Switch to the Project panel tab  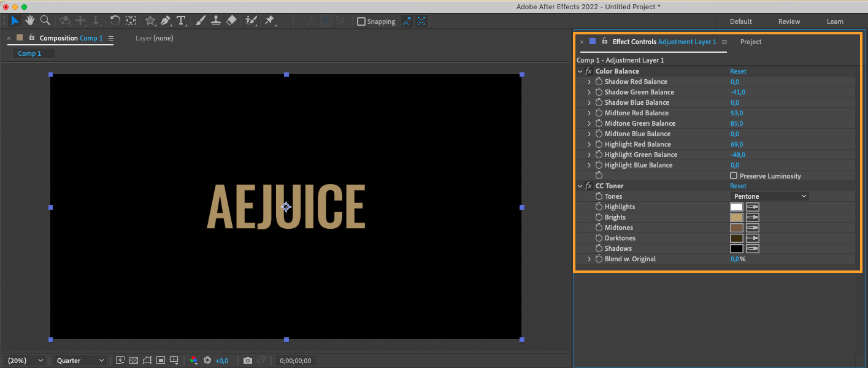(750, 42)
